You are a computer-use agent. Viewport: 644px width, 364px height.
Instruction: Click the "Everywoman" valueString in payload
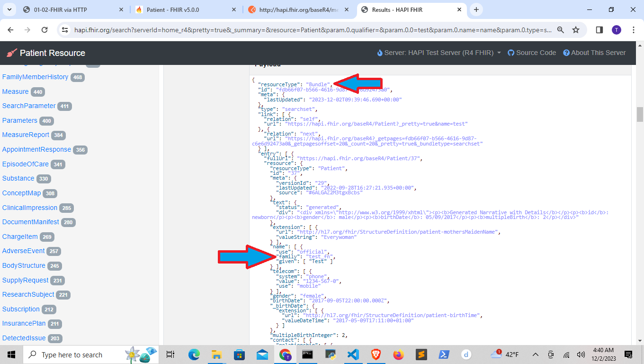click(339, 237)
